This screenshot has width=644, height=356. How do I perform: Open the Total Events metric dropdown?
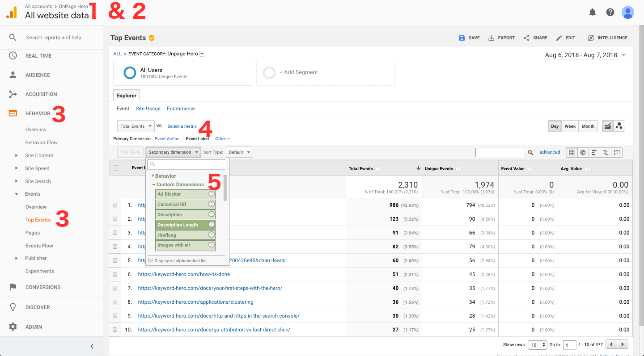click(x=136, y=126)
